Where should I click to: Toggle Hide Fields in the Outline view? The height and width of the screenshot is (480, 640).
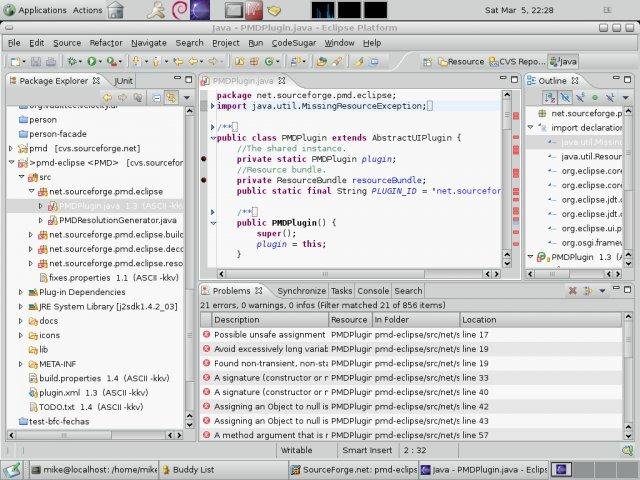pyautogui.click(x=565, y=98)
